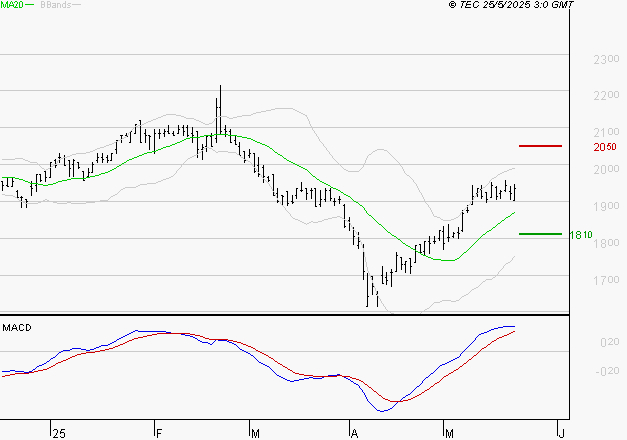Click the green 1810 support line

pos(540,234)
